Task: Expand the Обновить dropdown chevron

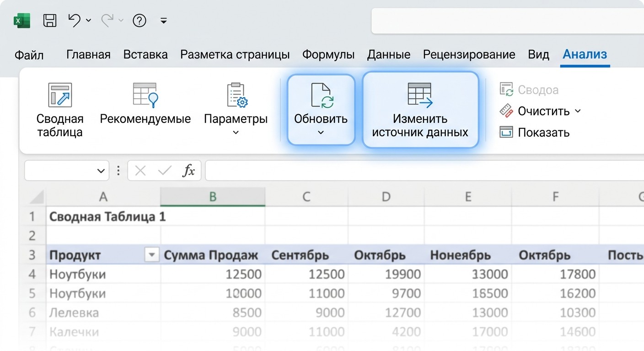Action: [321, 133]
